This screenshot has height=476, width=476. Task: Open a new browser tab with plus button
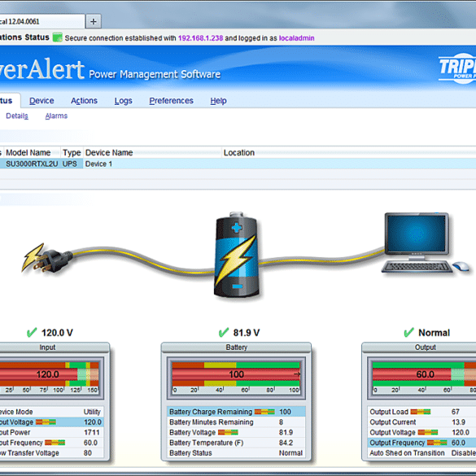94,21
